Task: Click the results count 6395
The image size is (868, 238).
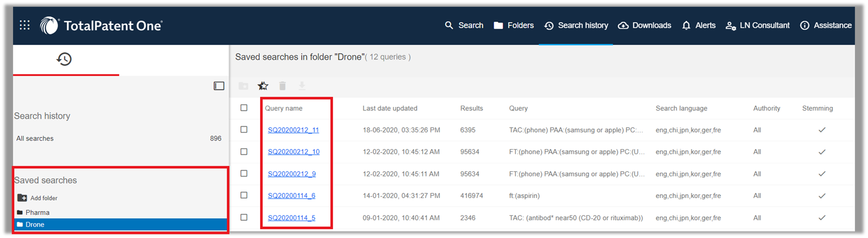Action: pos(468,130)
